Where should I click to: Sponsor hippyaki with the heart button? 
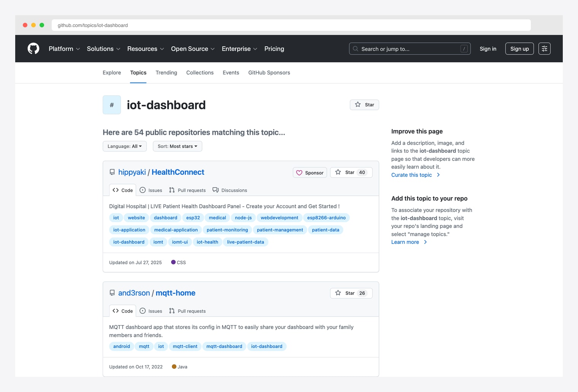[310, 172]
